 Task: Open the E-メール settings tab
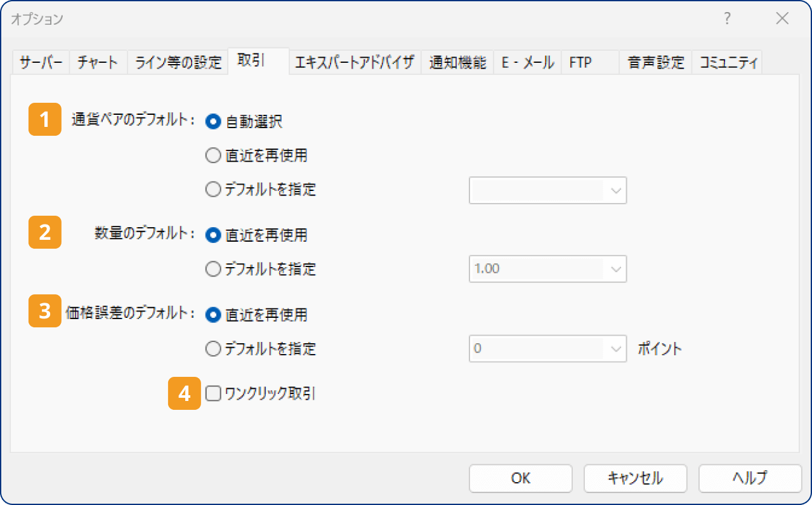point(527,62)
